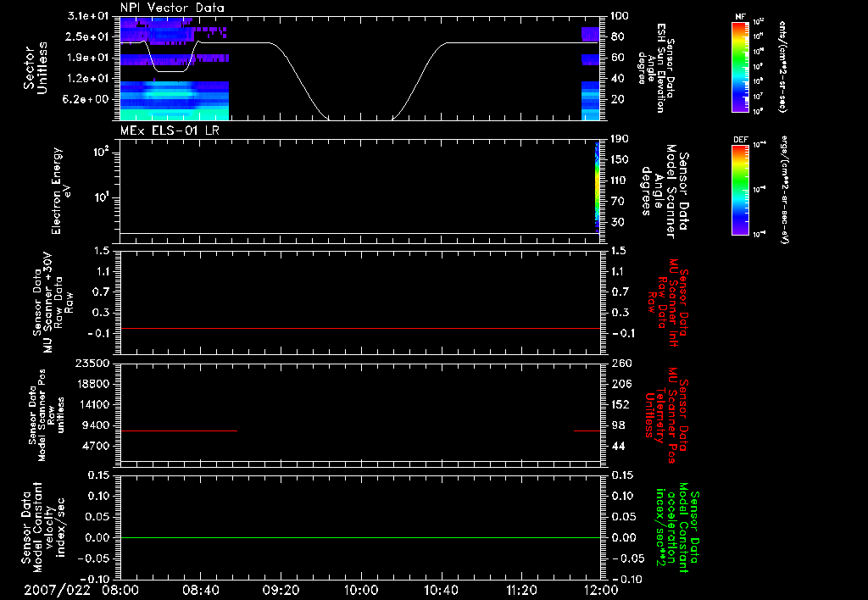Click the "09:20" time axis label

click(x=281, y=590)
